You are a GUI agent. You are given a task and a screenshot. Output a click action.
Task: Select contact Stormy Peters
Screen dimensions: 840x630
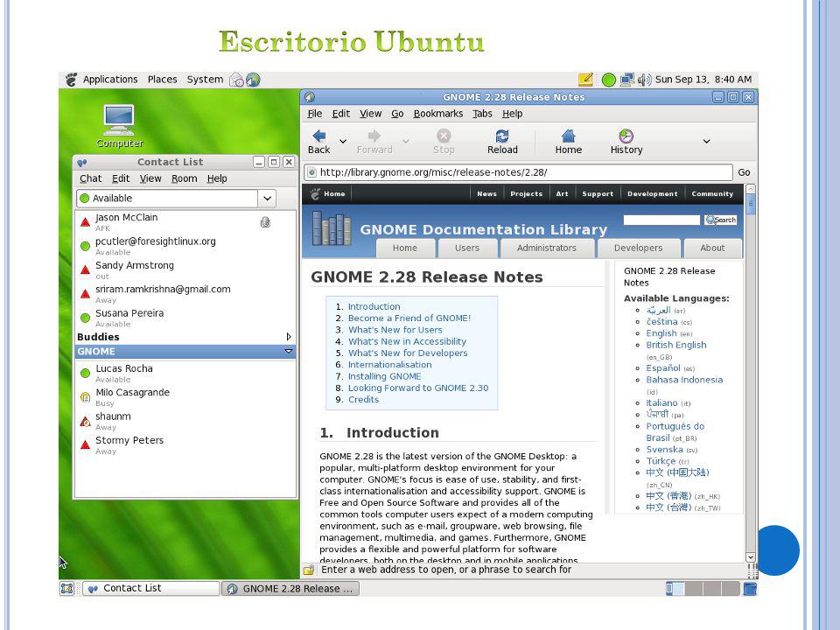(185, 445)
